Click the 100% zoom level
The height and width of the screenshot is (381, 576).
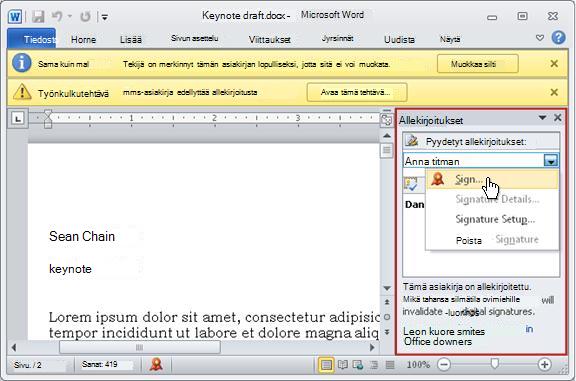tap(418, 365)
